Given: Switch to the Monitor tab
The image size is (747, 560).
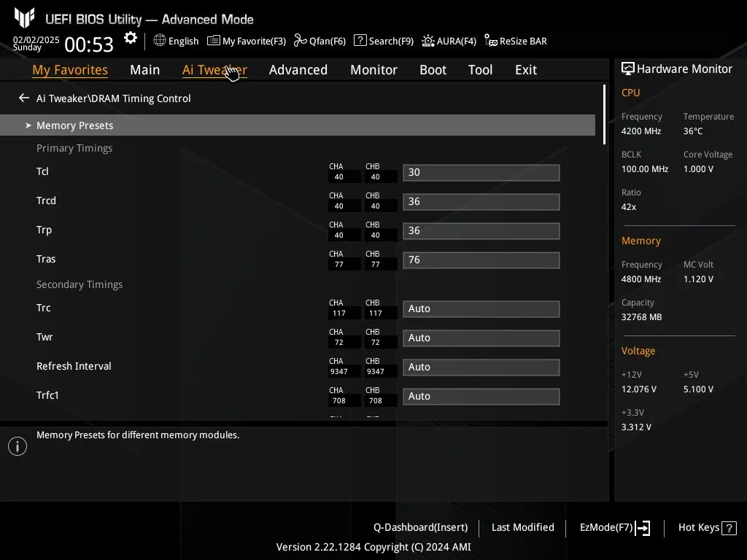Looking at the screenshot, I should [374, 70].
